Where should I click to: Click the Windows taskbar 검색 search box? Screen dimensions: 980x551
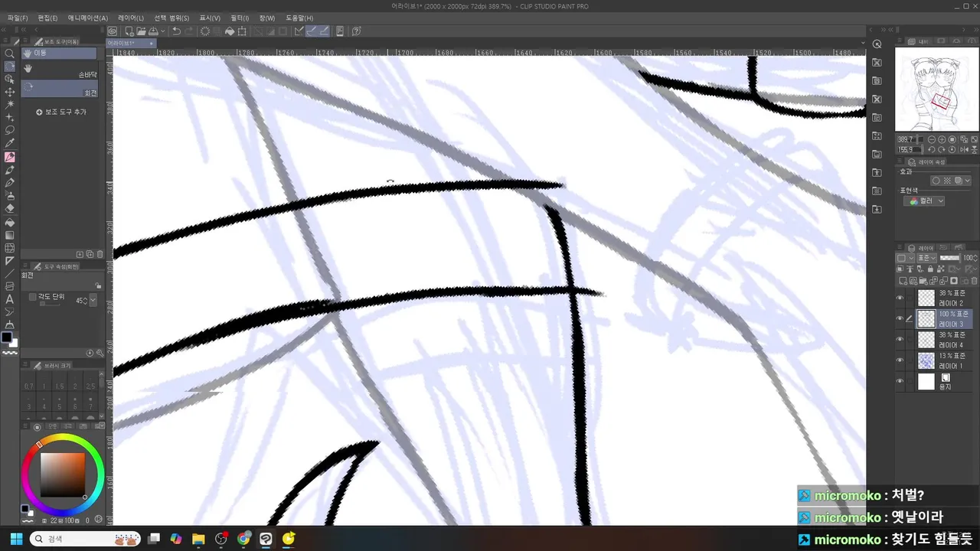84,539
